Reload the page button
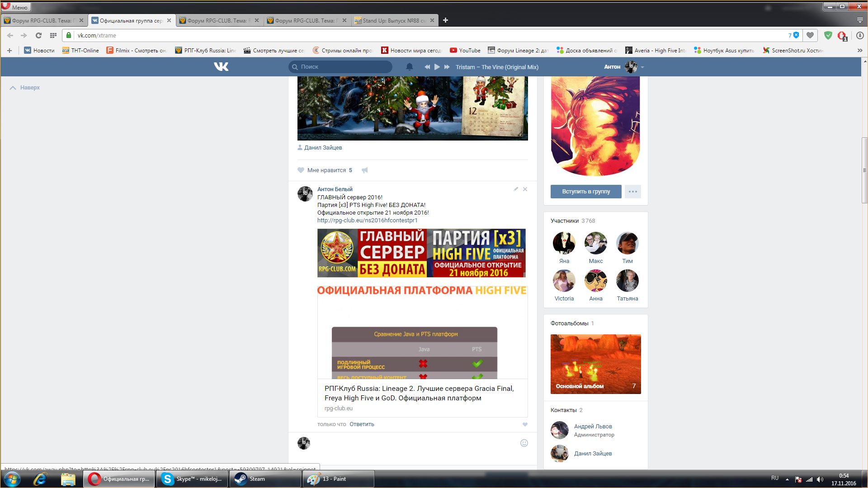This screenshot has width=868, height=488. coord(38,35)
